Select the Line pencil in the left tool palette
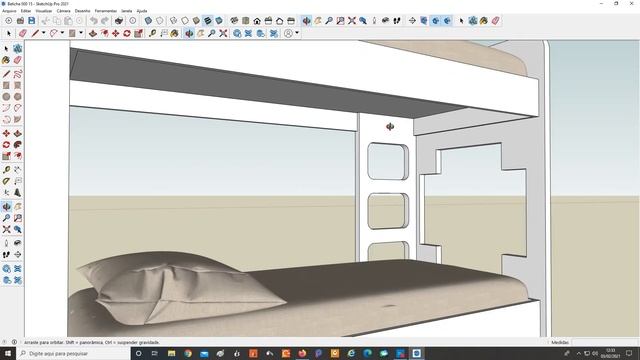640x360 pixels. tap(6, 74)
